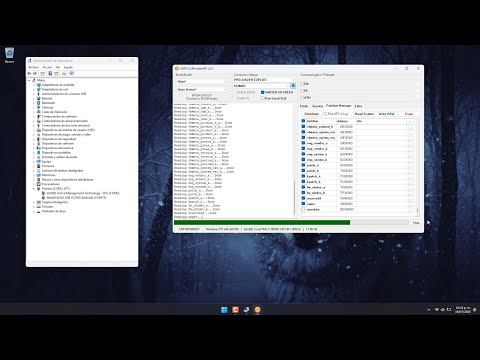The image size is (480, 360).
Task: Click the green progress bar
Action: [x=291, y=222]
